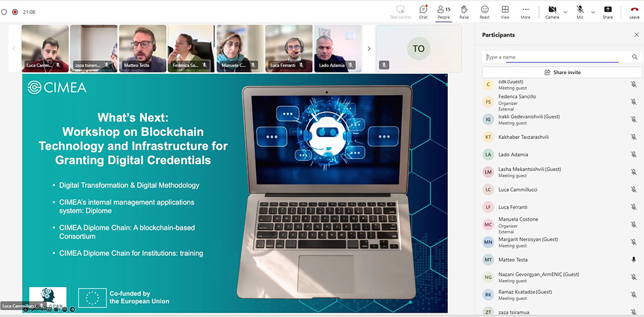
Task: Turn on the Camera
Action: (552, 11)
